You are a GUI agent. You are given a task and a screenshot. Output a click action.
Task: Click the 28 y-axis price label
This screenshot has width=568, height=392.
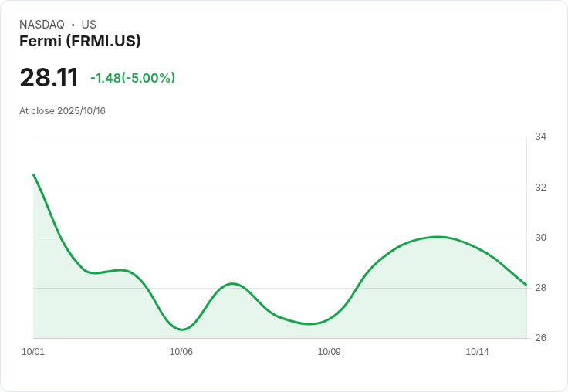tap(540, 288)
